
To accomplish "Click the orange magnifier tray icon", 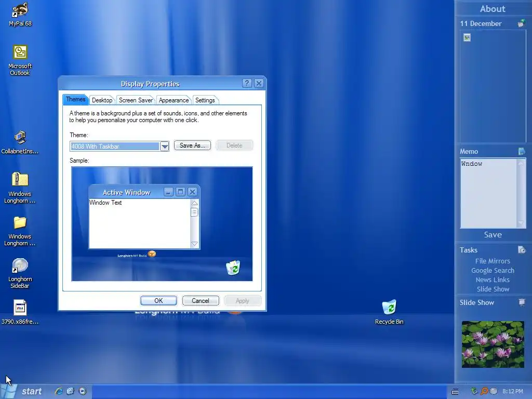I will pos(484,391).
